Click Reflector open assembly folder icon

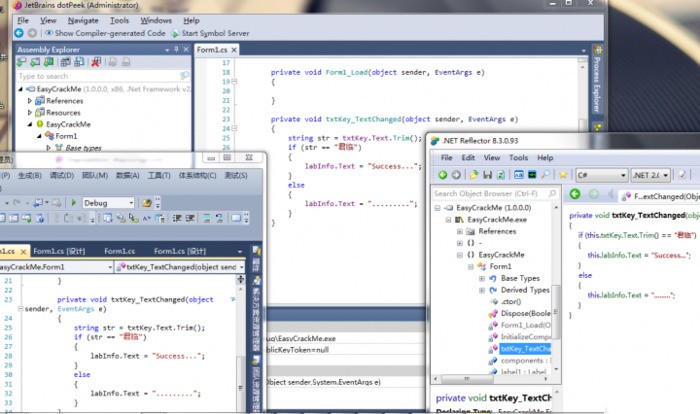click(474, 175)
